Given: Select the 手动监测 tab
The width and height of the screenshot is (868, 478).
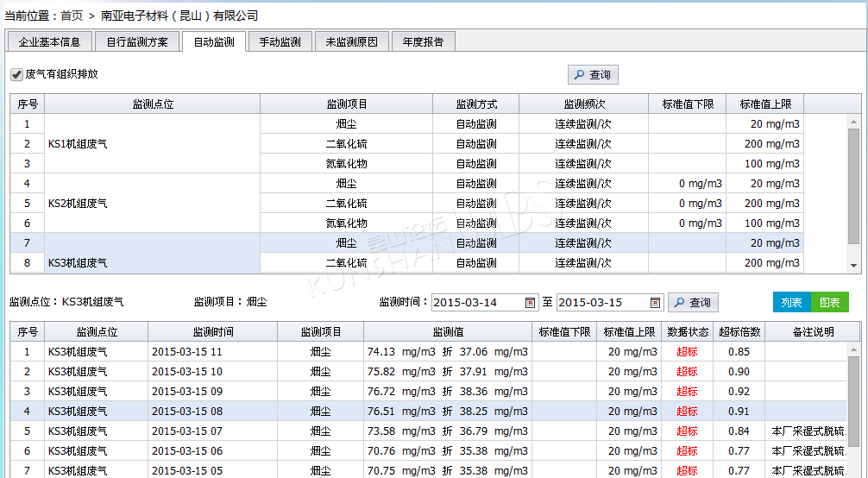Looking at the screenshot, I should tap(280, 41).
